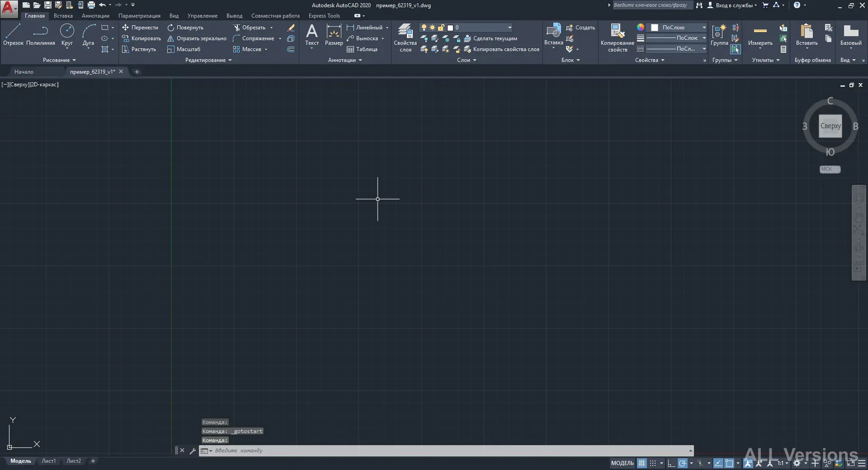This screenshot has width=868, height=470.
Task: Click the Сопряжение (Fillet) tool
Action: [x=254, y=38]
